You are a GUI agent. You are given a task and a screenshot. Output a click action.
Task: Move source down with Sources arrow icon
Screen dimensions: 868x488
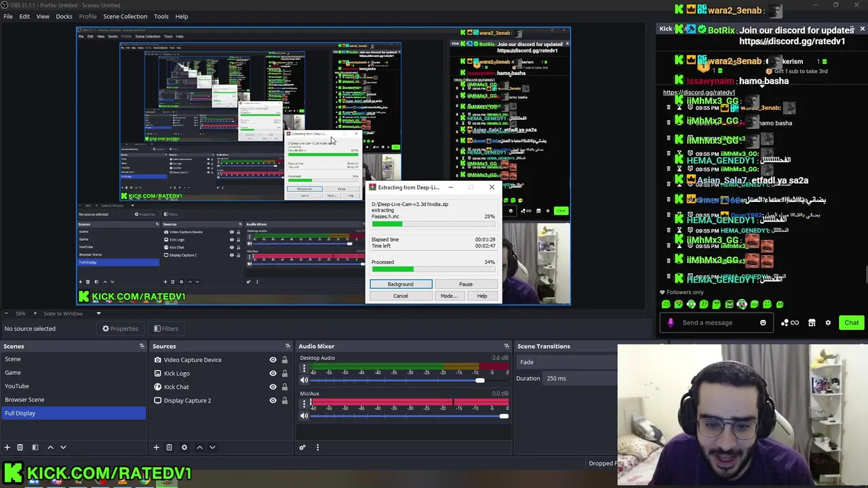pyautogui.click(x=212, y=447)
